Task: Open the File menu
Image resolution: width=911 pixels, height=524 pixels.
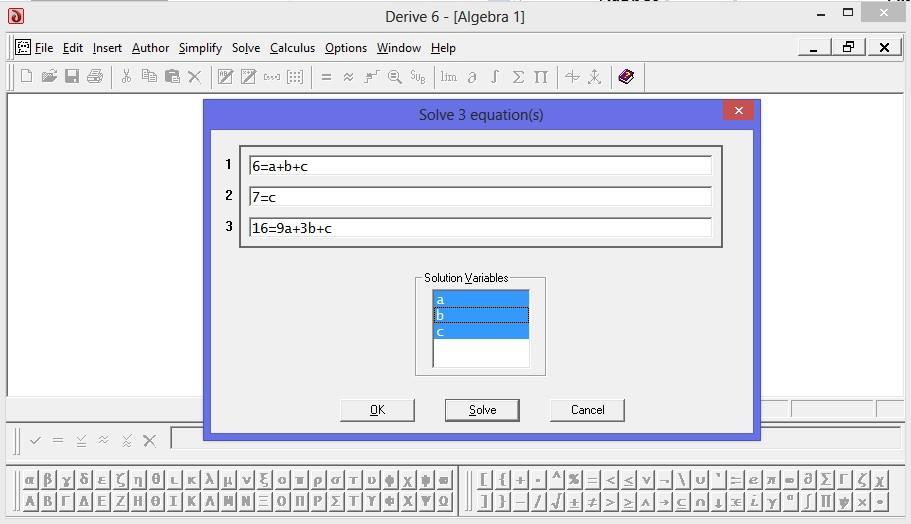Action: [x=44, y=48]
